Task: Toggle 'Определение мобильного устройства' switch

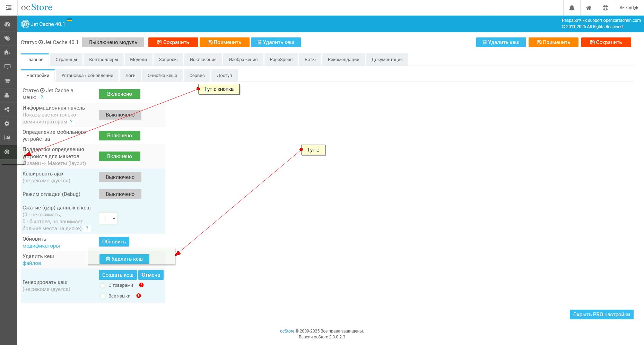Action: tap(120, 136)
